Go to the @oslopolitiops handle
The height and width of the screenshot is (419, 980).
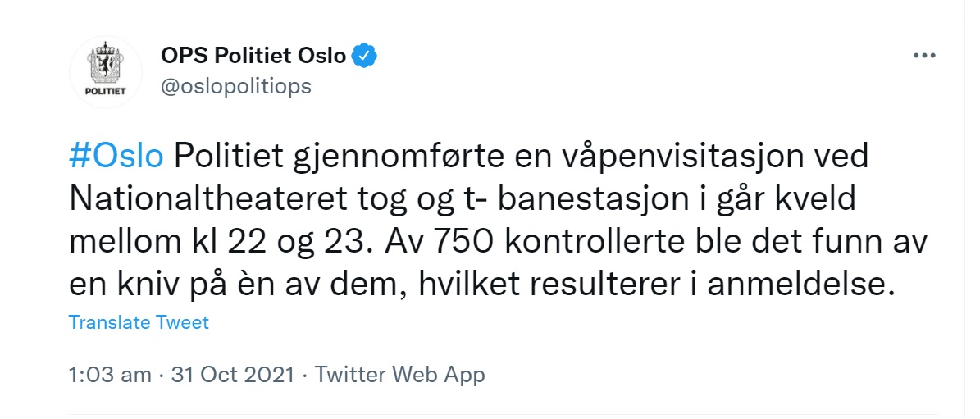236,86
